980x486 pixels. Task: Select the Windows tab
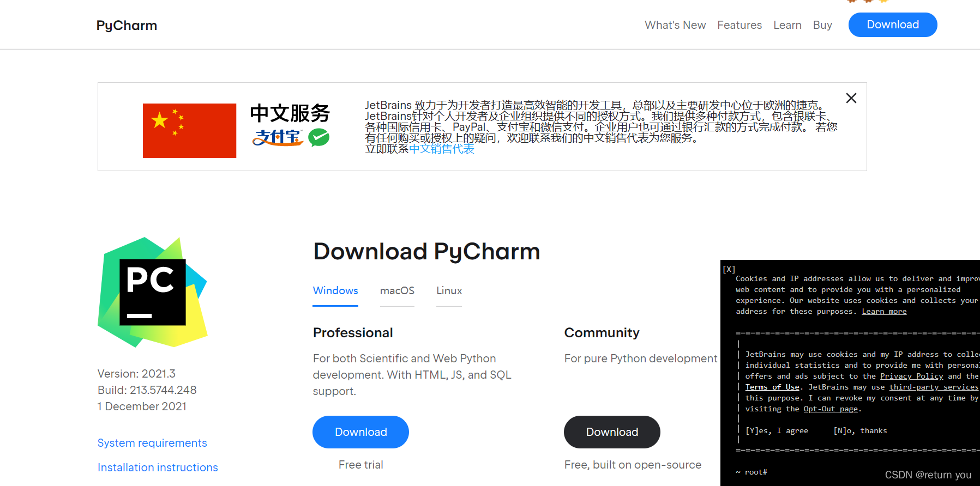click(335, 290)
